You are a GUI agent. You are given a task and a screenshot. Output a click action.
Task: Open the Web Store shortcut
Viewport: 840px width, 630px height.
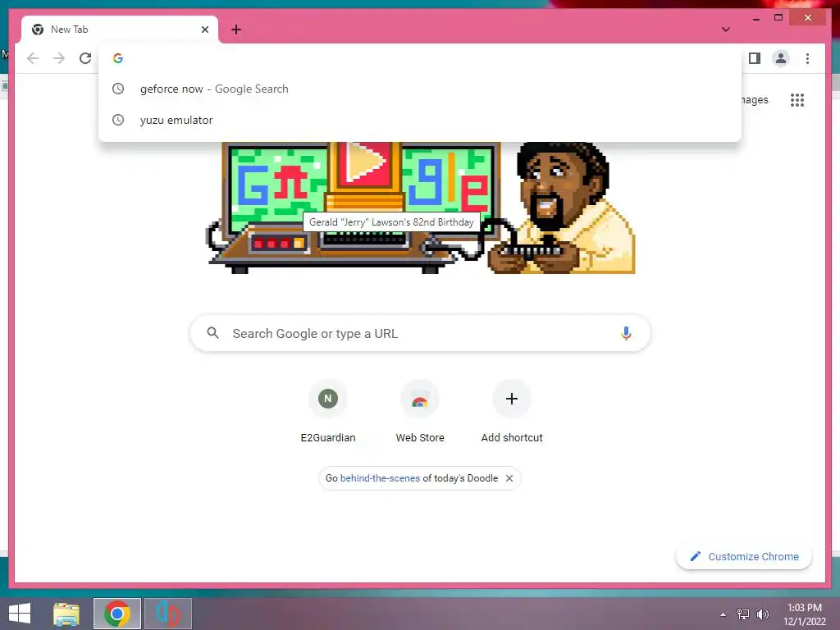tap(420, 412)
